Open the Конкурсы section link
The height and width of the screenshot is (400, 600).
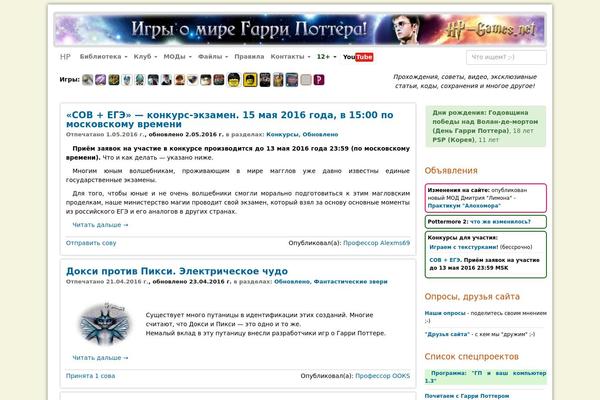pyautogui.click(x=282, y=134)
